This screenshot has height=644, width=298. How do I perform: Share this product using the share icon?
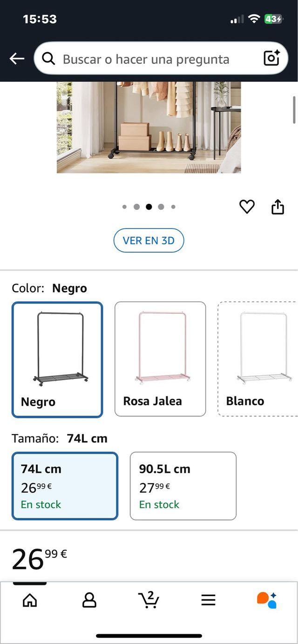[x=278, y=206]
